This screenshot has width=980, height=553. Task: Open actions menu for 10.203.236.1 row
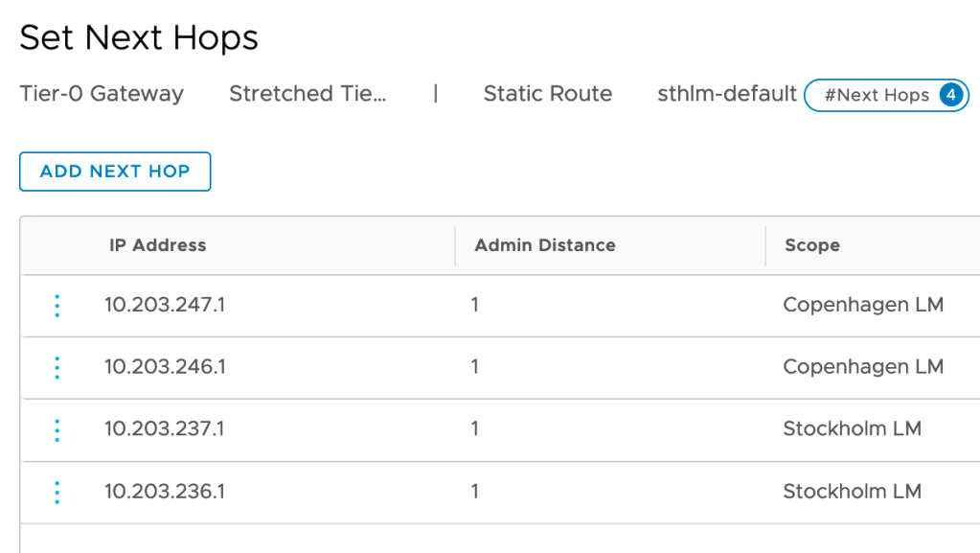coord(57,492)
